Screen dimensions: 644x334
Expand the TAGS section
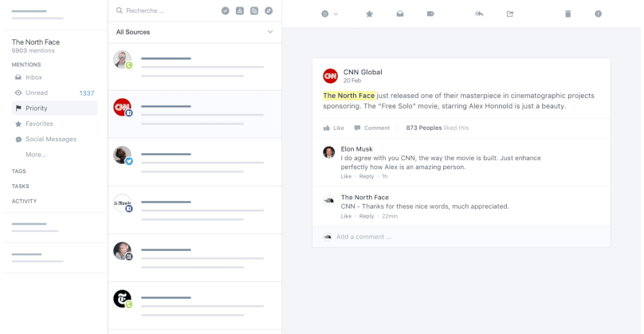tap(19, 171)
